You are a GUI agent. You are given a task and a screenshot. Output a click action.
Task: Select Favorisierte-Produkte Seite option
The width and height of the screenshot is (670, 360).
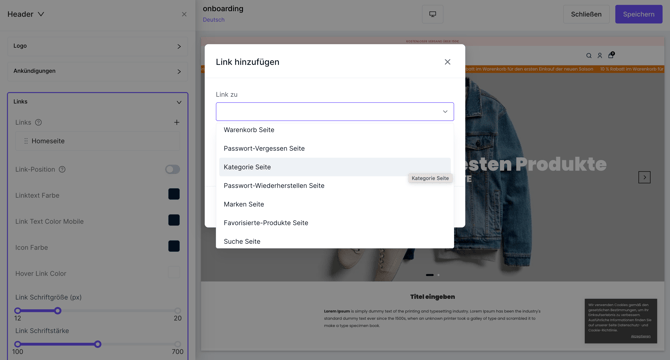tap(335, 223)
